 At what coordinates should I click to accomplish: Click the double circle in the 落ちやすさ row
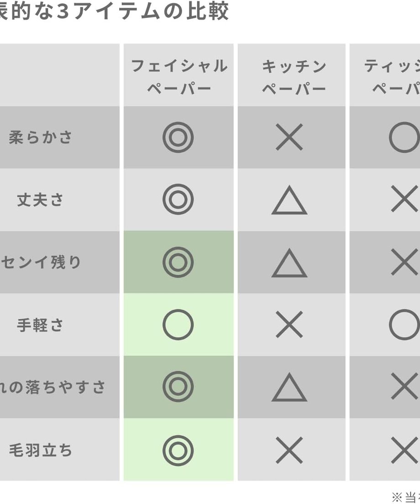(178, 387)
